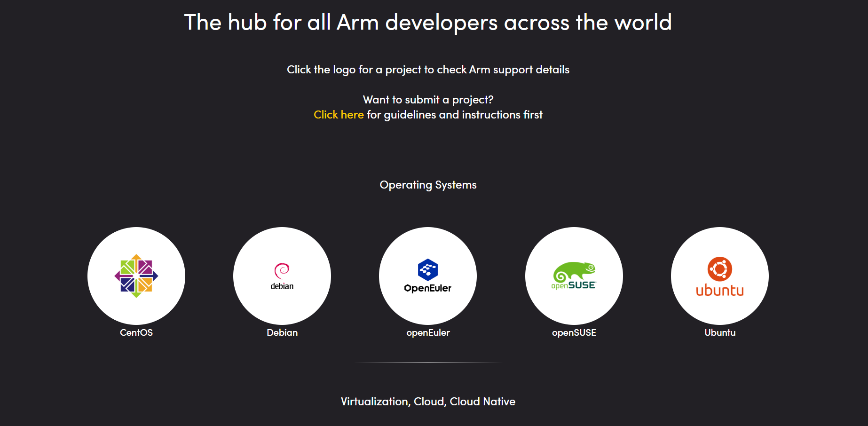Follow the yellow "Click here" guidelines link

tap(339, 115)
